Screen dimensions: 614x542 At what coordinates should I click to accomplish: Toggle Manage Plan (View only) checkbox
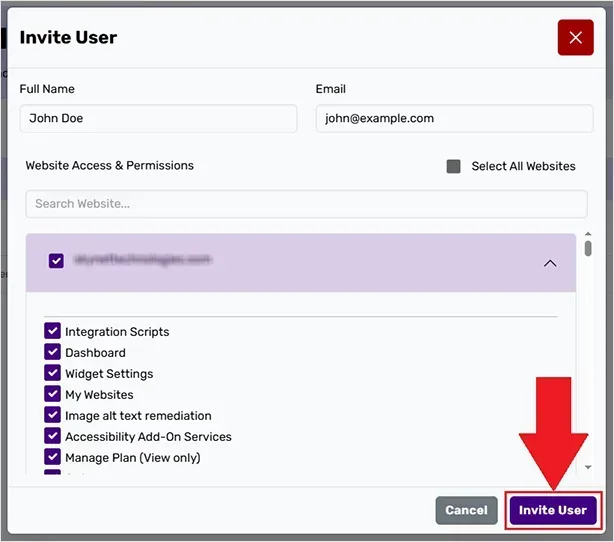click(x=53, y=457)
